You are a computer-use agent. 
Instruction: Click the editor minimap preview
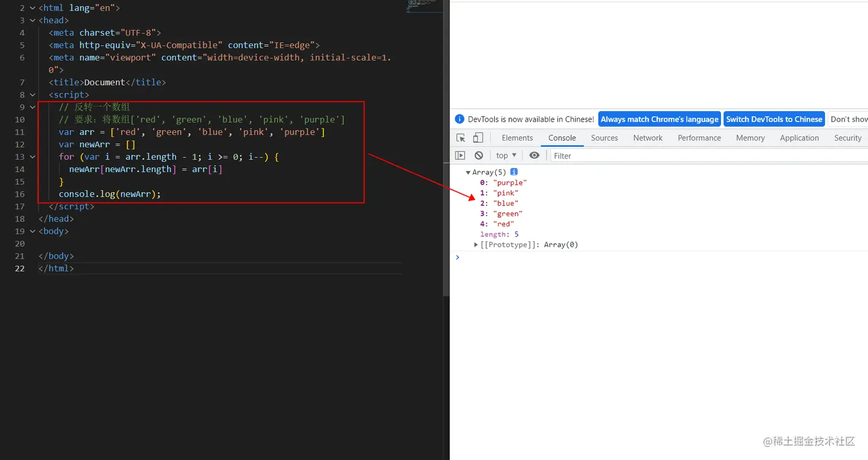tap(423, 6)
